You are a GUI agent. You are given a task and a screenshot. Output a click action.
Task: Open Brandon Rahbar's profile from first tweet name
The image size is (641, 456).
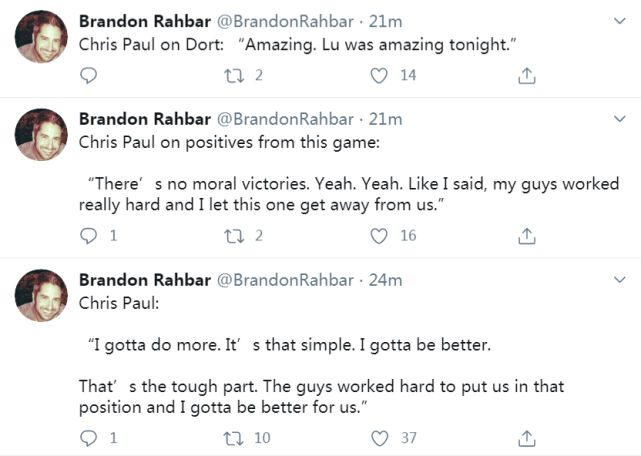point(145,21)
